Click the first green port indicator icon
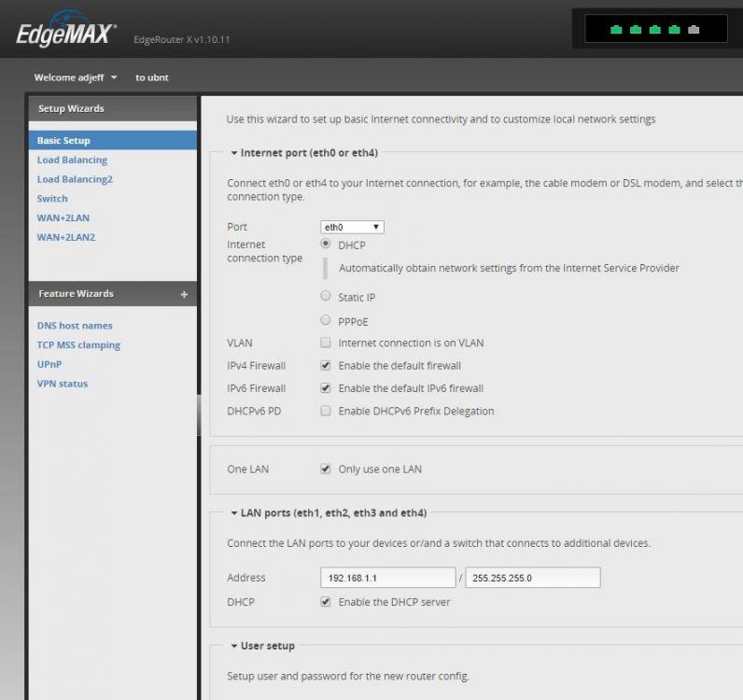Screen dimensions: 743x700 (616, 30)
